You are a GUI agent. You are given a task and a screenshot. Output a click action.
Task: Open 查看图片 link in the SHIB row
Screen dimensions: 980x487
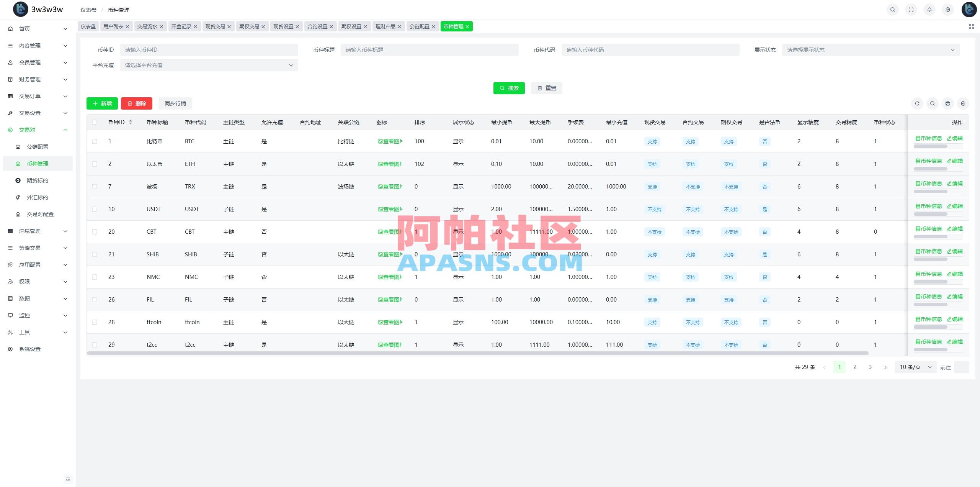tap(390, 254)
